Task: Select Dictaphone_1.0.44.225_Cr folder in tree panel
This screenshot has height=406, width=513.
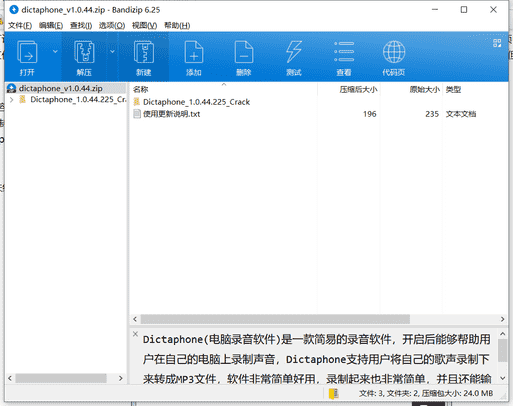Action: pos(78,100)
